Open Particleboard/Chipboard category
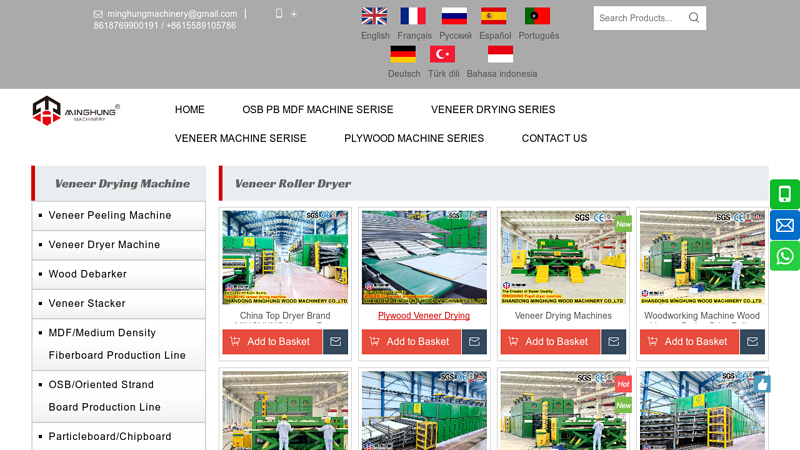800x450 pixels. coord(110,437)
